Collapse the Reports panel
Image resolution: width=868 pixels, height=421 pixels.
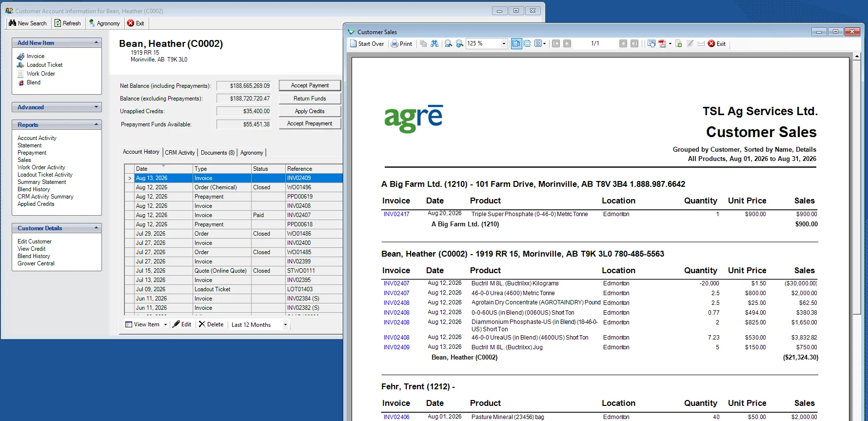(x=96, y=125)
